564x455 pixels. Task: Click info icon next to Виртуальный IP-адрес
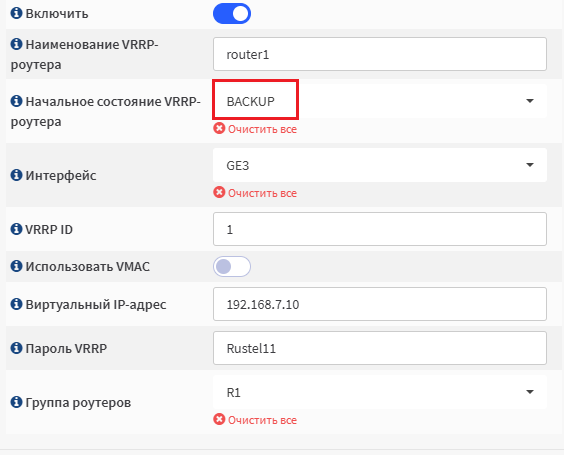16,304
